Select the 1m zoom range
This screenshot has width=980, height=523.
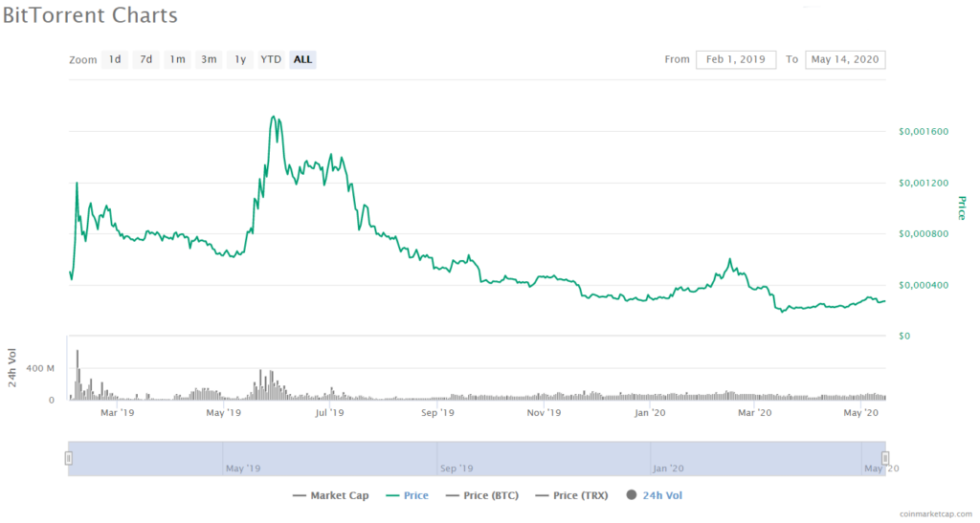[x=177, y=59]
